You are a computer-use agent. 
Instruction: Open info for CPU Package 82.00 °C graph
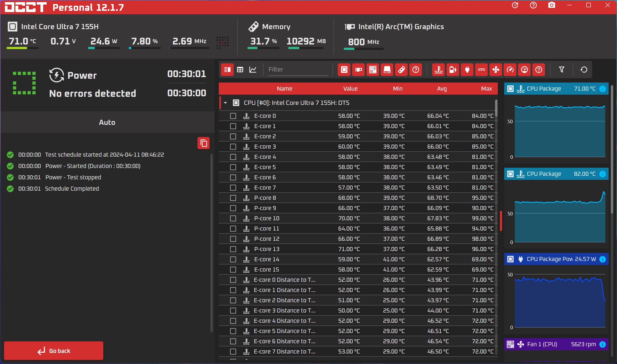pos(602,174)
